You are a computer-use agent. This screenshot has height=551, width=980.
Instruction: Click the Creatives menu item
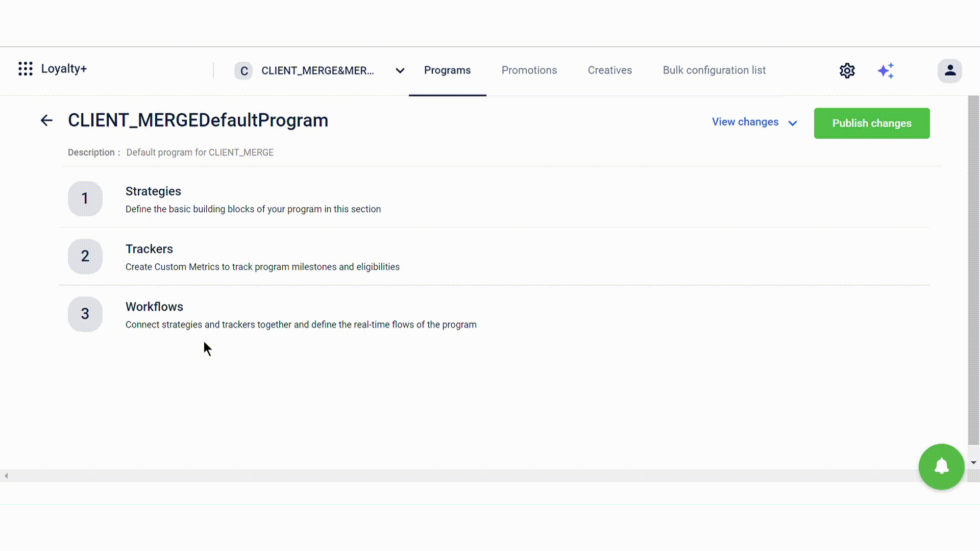click(610, 70)
